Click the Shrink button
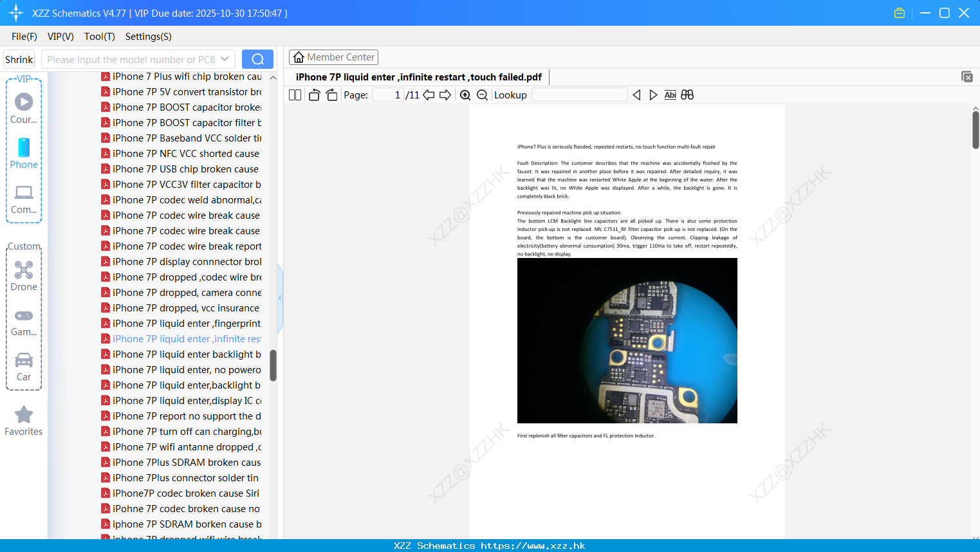This screenshot has height=552, width=980. [19, 59]
